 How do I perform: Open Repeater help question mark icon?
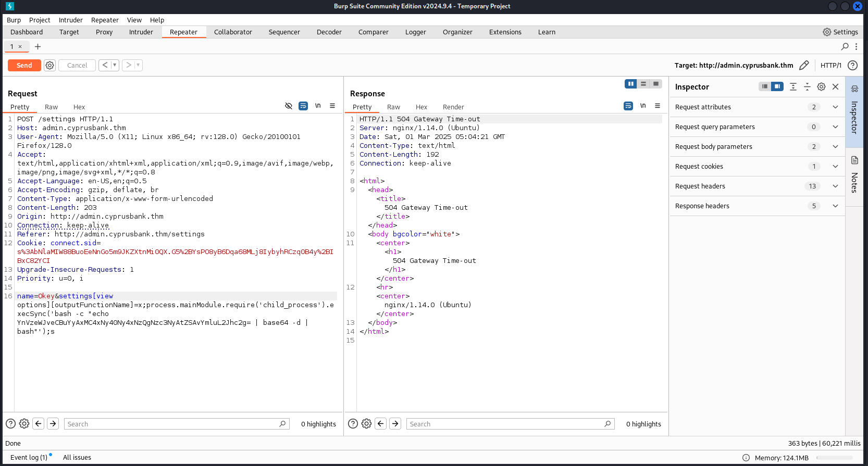[852, 65]
